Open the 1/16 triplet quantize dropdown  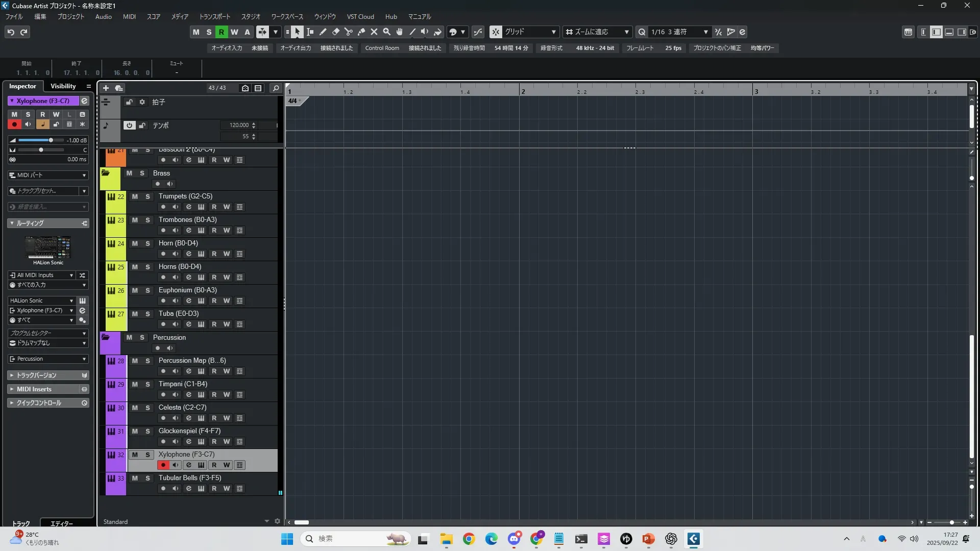705,32
